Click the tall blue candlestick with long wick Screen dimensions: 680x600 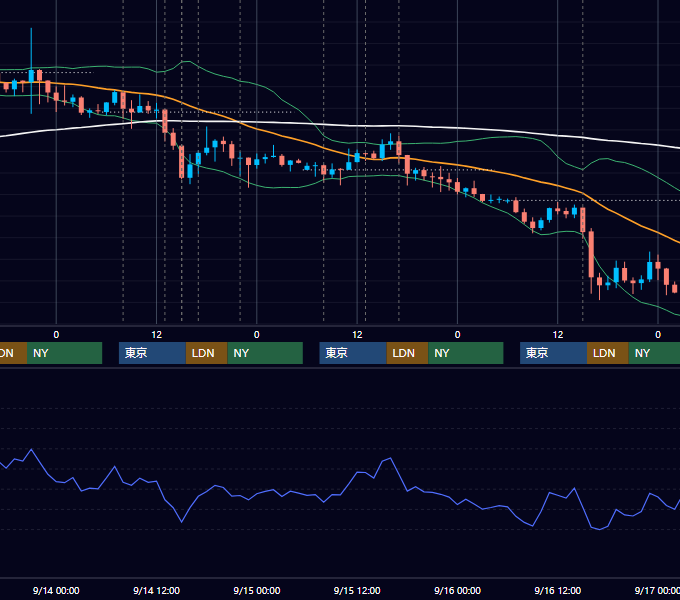[31, 75]
